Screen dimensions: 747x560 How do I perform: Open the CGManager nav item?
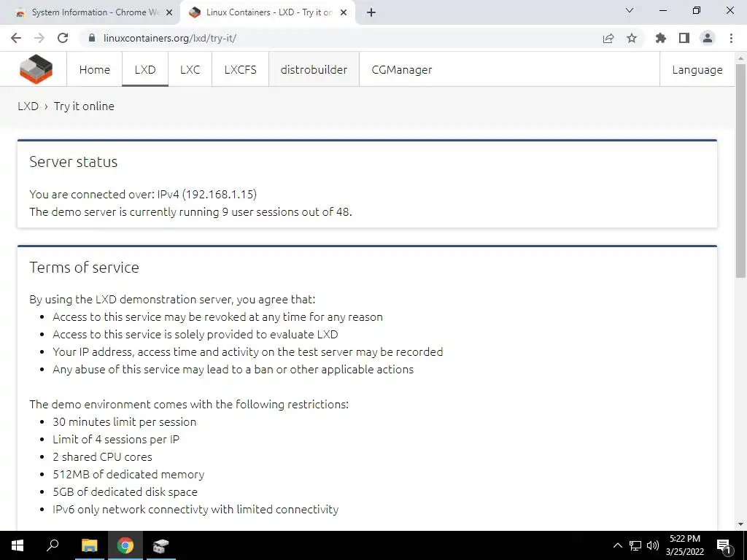(x=402, y=69)
